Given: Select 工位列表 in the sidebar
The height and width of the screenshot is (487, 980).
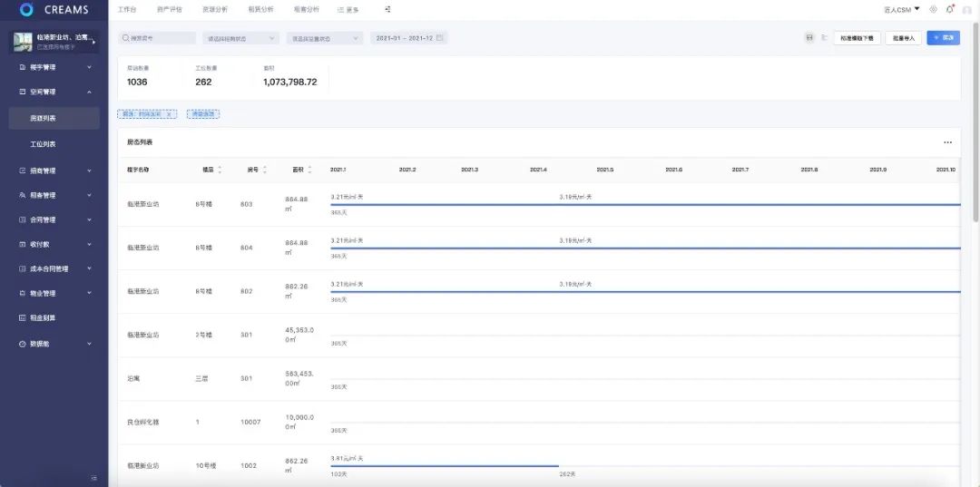Looking at the screenshot, I should point(44,144).
